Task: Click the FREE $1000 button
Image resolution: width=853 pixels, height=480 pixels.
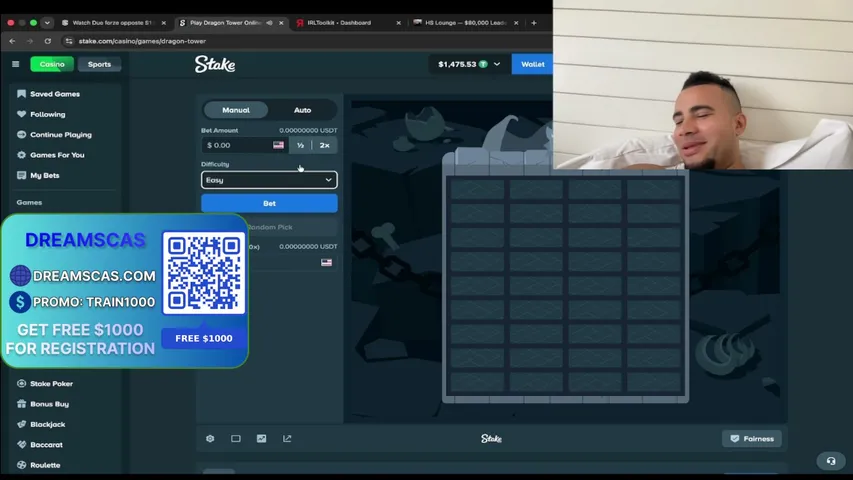Action: [x=203, y=339]
